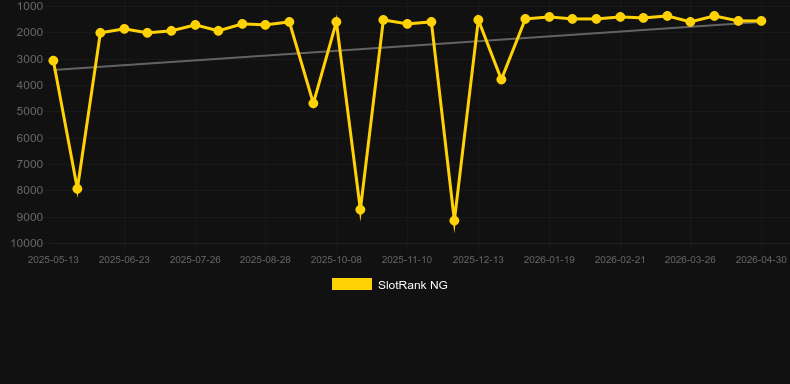Click the 2026-02-21 date label
Image resolution: width=790 pixels, height=384 pixels.
point(620,260)
